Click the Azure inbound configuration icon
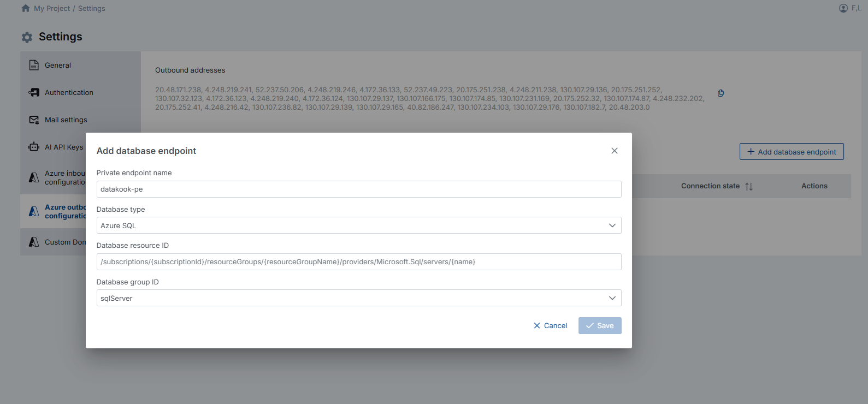This screenshot has width=868, height=404. pos(34,177)
